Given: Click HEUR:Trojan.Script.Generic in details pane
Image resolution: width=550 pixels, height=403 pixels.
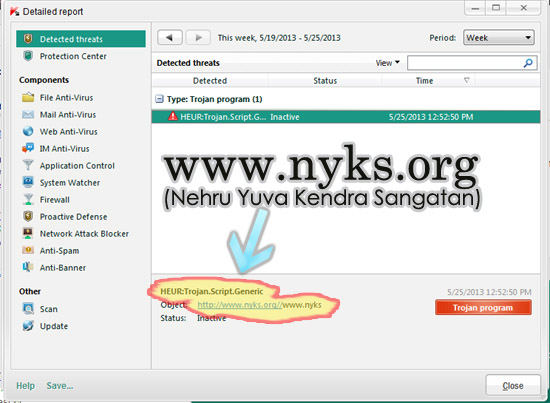Looking at the screenshot, I should point(212,291).
